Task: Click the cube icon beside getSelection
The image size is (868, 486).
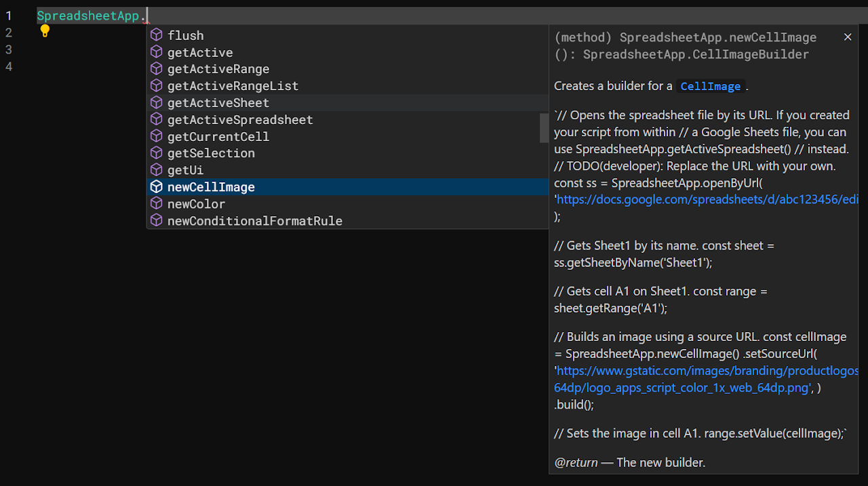Action: (x=157, y=153)
